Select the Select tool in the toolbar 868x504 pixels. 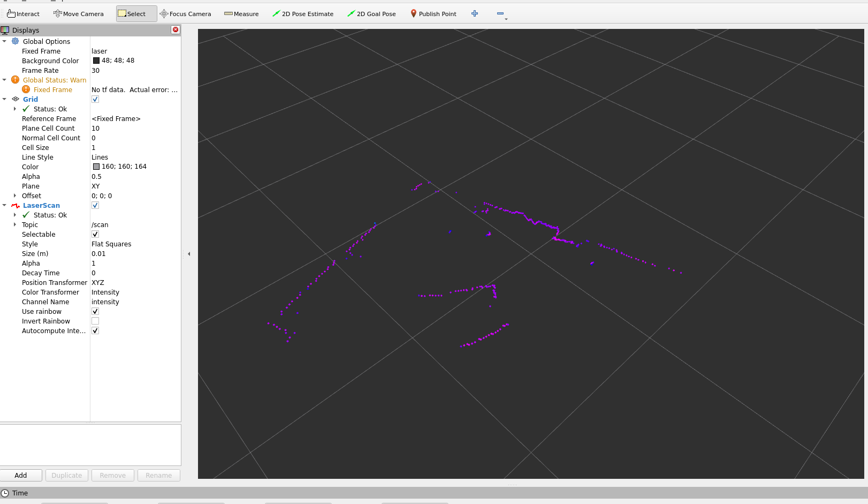coord(135,13)
